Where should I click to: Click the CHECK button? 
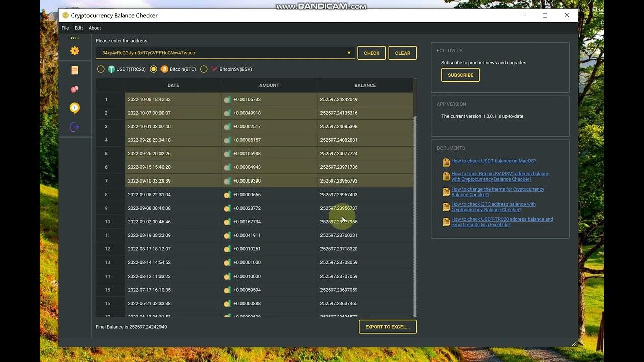[372, 53]
